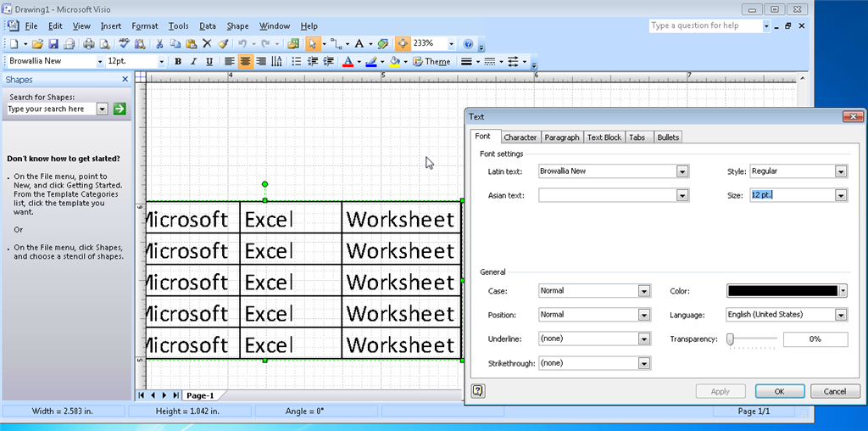Expand the Case dropdown

coord(644,291)
